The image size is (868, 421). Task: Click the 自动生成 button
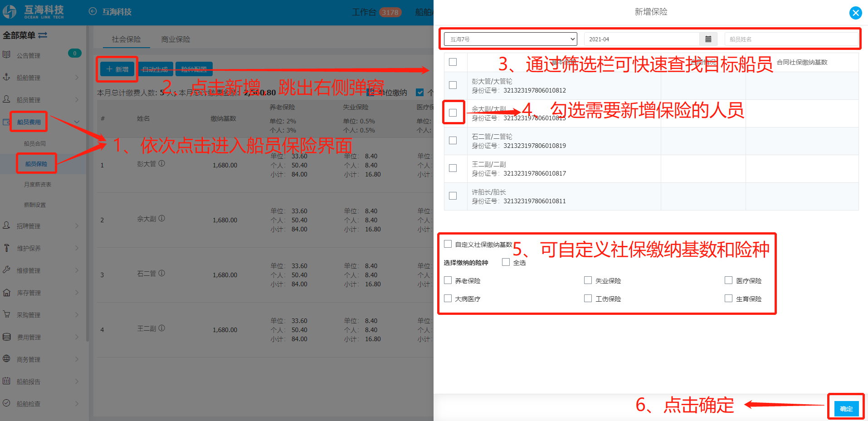(x=155, y=69)
